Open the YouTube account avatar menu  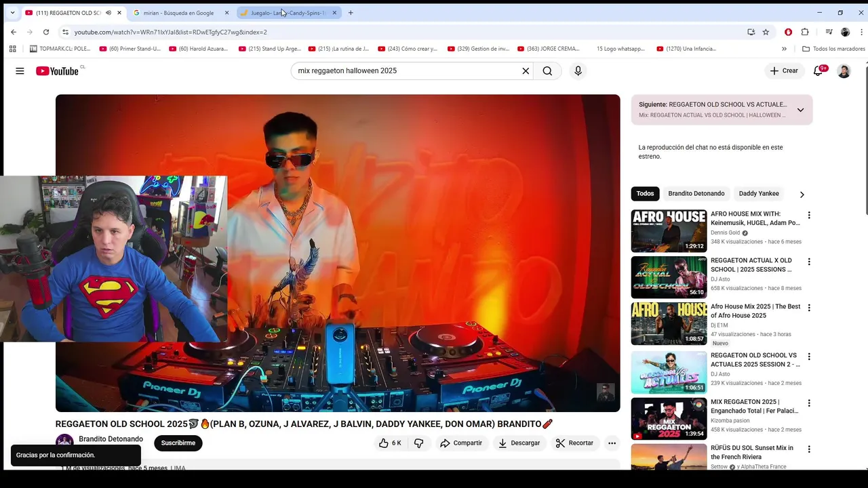pyautogui.click(x=844, y=71)
